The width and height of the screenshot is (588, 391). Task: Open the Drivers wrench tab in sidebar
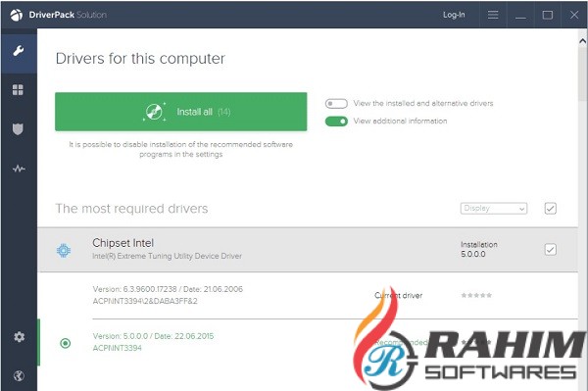pyautogui.click(x=18, y=50)
